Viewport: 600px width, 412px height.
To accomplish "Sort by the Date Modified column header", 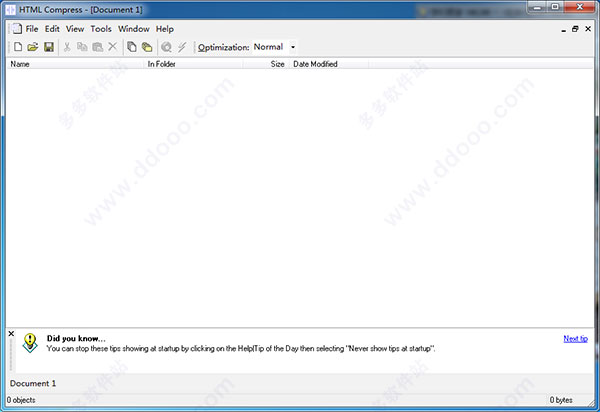I will pos(329,64).
